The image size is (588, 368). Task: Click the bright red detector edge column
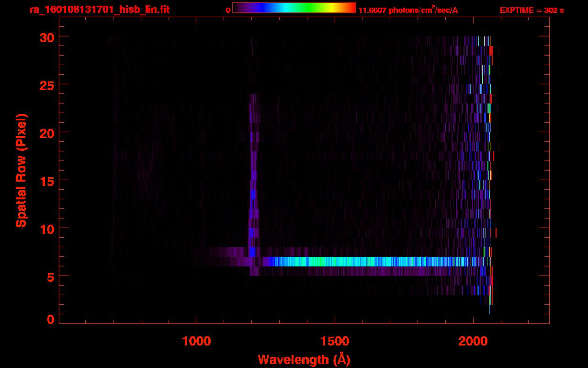(x=491, y=170)
